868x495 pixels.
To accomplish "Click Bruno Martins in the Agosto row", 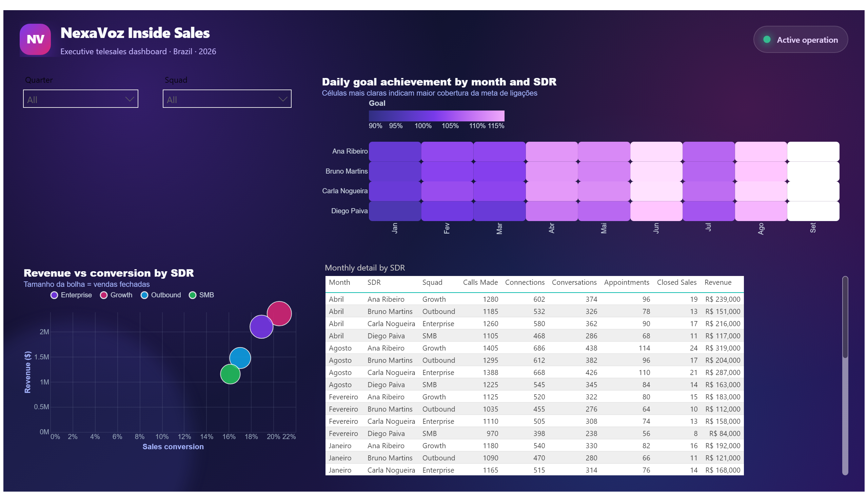I will 390,361.
